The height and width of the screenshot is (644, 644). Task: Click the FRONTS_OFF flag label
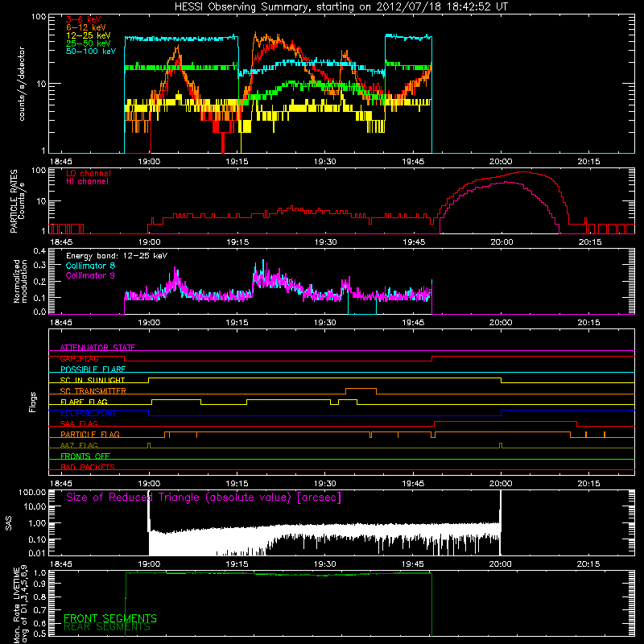[x=85, y=456]
